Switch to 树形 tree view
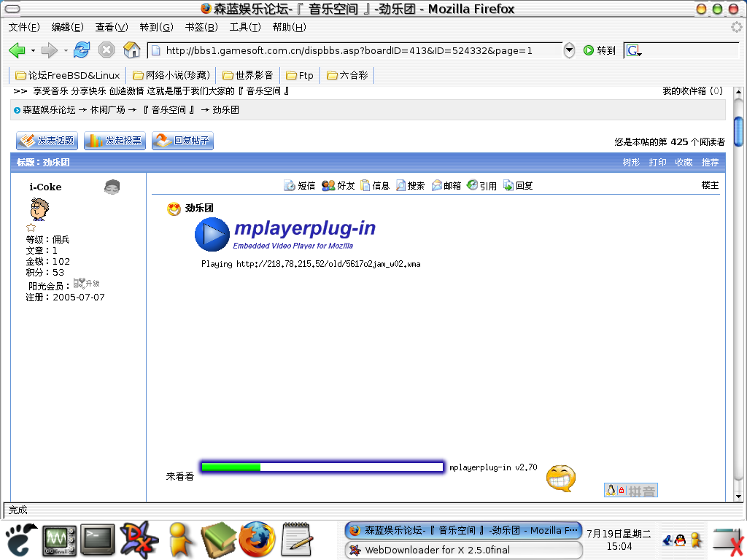747x560 pixels. click(631, 163)
